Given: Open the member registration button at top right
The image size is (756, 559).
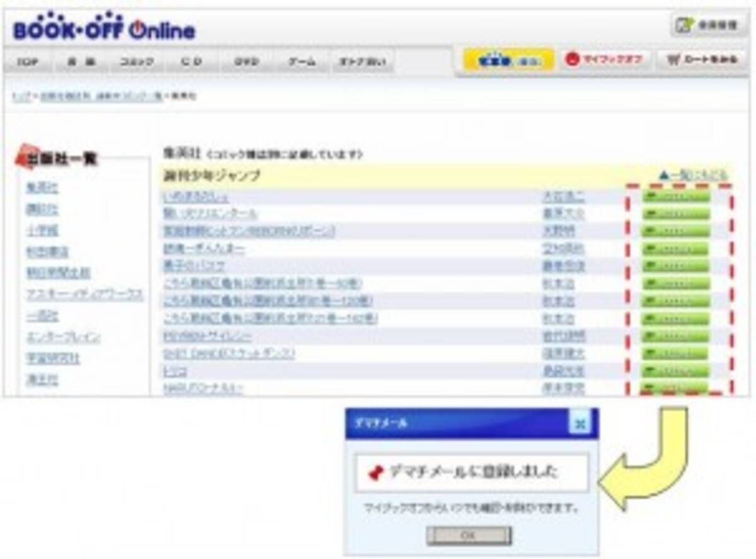Looking at the screenshot, I should (709, 25).
